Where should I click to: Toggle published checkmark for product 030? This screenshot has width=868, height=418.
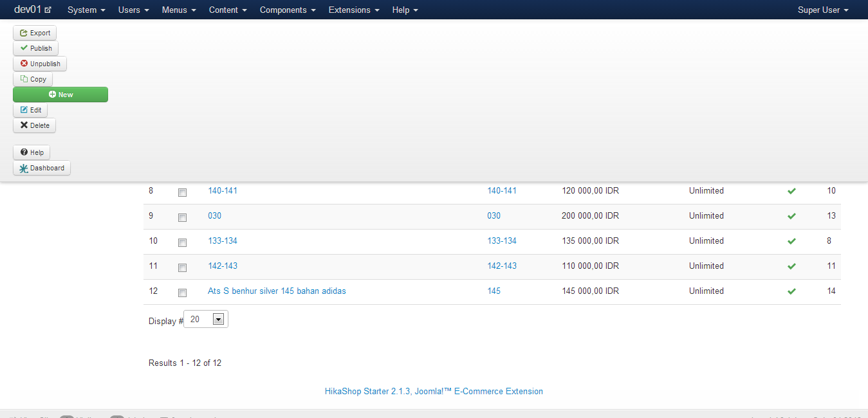tap(791, 216)
